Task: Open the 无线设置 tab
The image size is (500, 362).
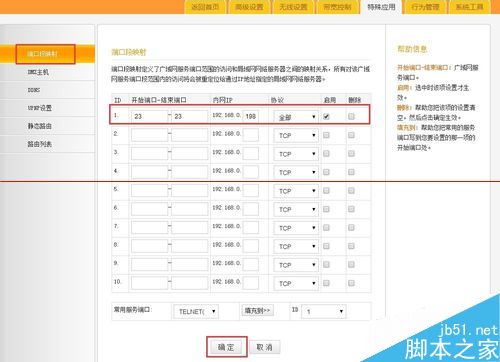Action: (293, 7)
